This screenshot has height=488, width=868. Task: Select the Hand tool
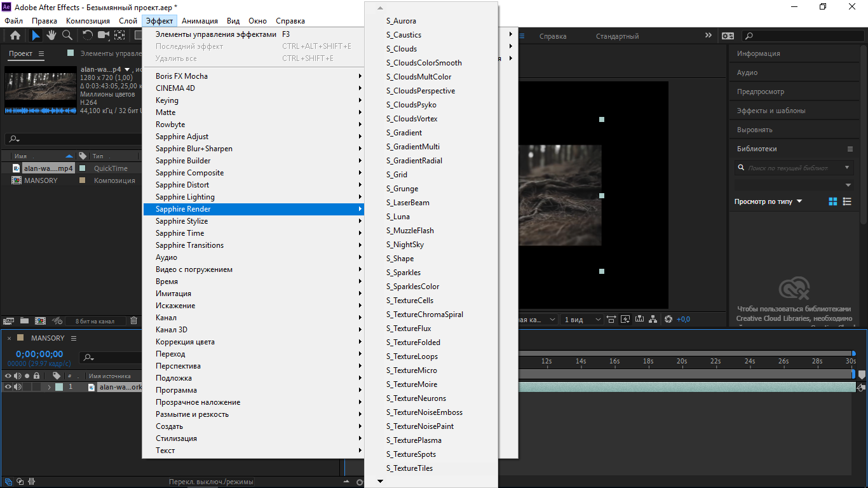click(51, 36)
